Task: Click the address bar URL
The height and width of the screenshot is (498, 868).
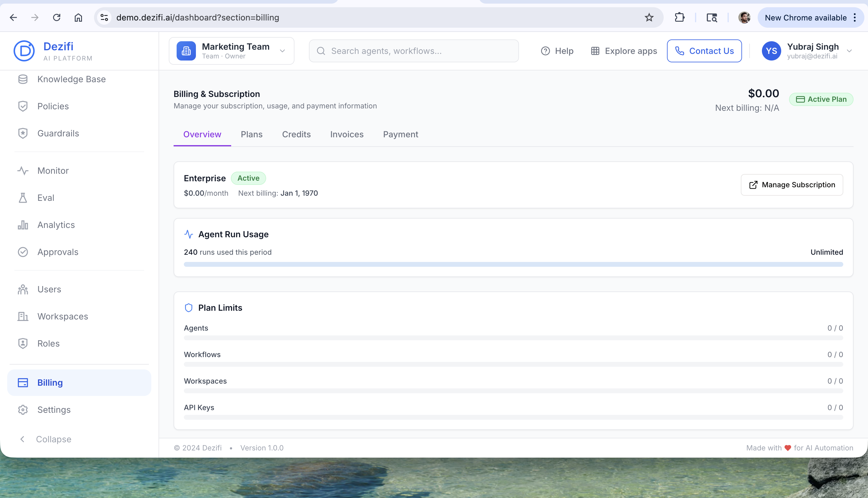Action: [x=198, y=17]
